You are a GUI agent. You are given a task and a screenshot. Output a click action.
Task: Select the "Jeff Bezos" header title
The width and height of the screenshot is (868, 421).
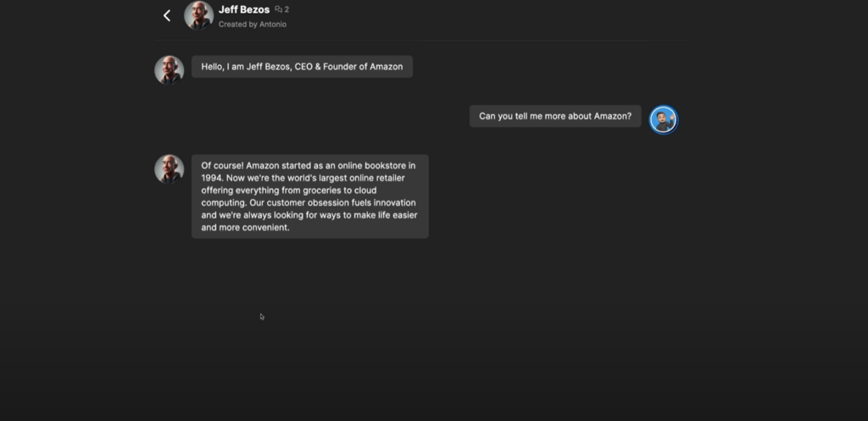[x=244, y=9]
